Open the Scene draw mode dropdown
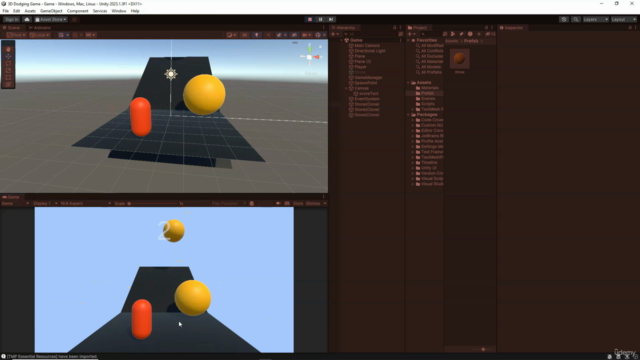The width and height of the screenshot is (640, 360). click(231, 35)
